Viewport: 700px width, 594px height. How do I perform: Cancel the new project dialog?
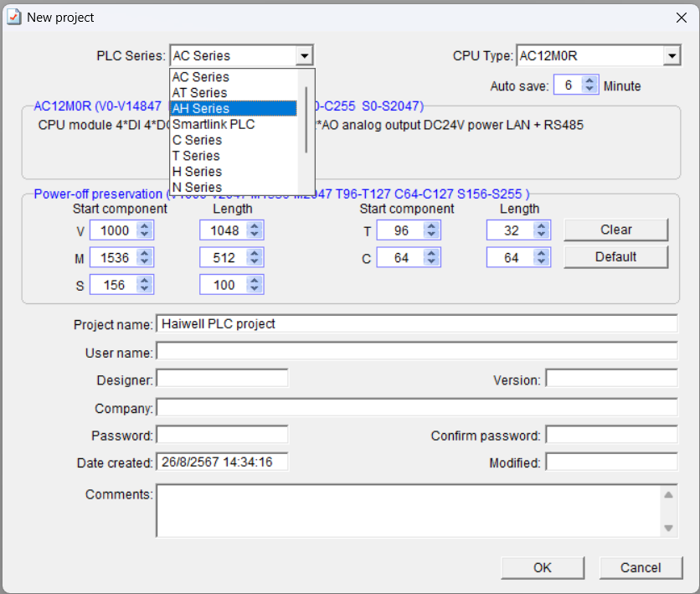click(641, 567)
